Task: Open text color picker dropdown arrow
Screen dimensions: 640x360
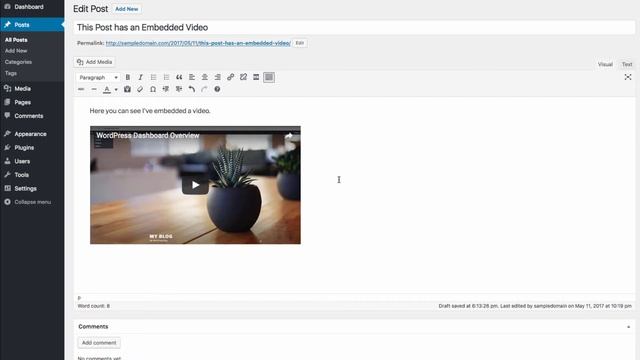Action: click(116, 89)
